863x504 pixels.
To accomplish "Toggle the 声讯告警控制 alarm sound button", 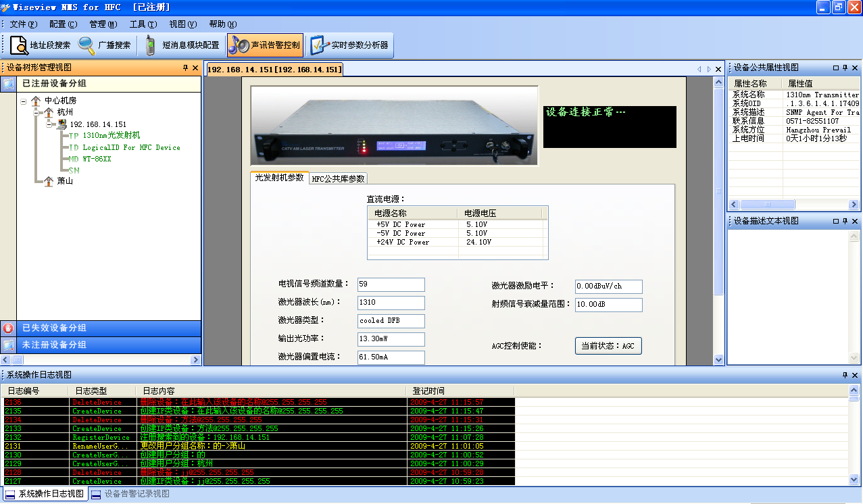I will [x=265, y=45].
